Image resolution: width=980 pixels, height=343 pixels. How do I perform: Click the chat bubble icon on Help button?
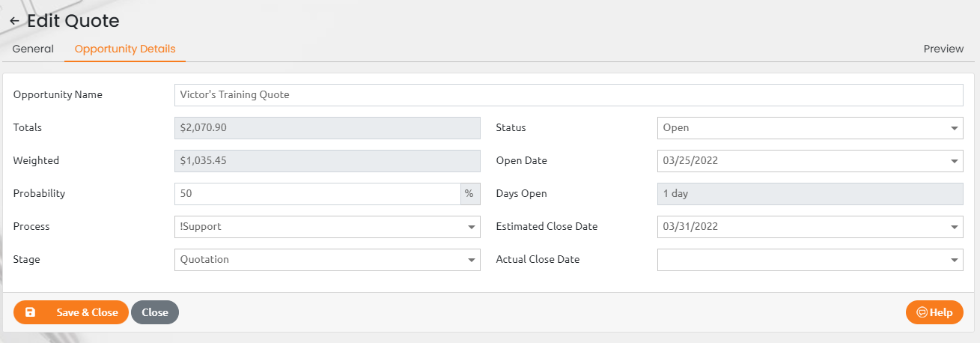(922, 312)
